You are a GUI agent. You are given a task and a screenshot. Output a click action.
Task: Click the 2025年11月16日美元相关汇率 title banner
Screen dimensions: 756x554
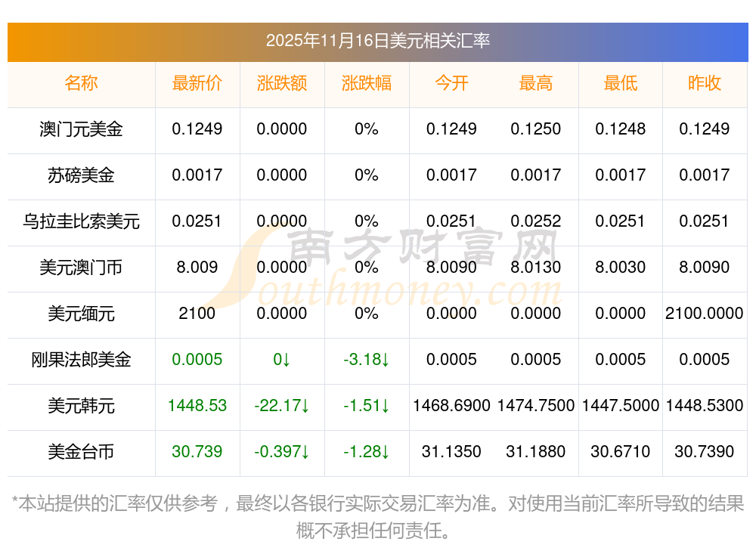coord(377,41)
